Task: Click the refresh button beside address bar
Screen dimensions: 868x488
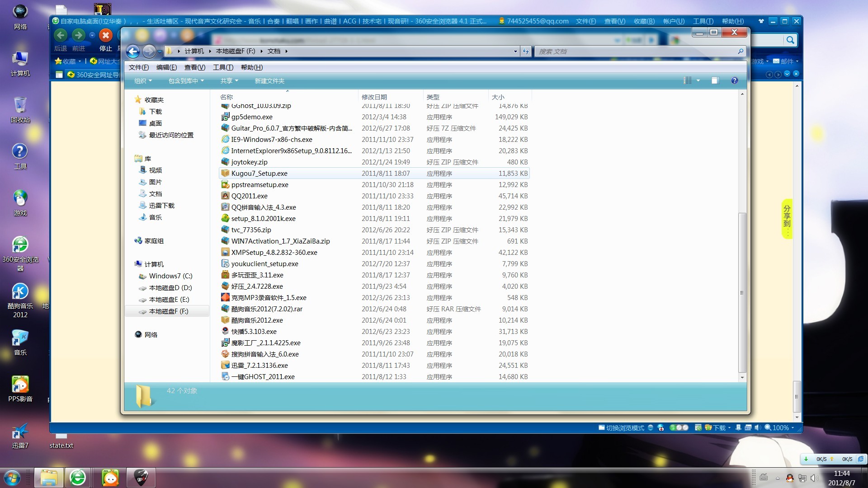Action: click(526, 52)
